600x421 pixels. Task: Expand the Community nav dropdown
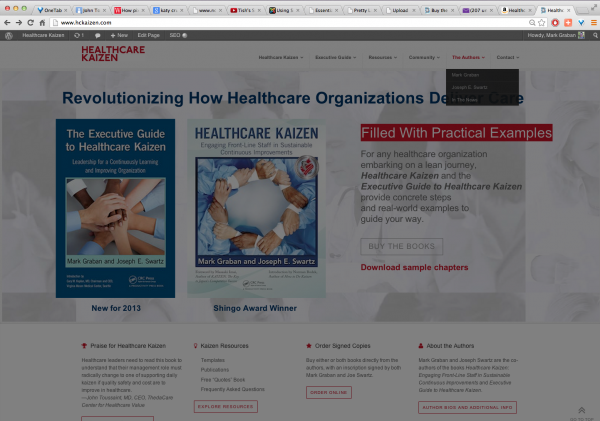click(424, 57)
